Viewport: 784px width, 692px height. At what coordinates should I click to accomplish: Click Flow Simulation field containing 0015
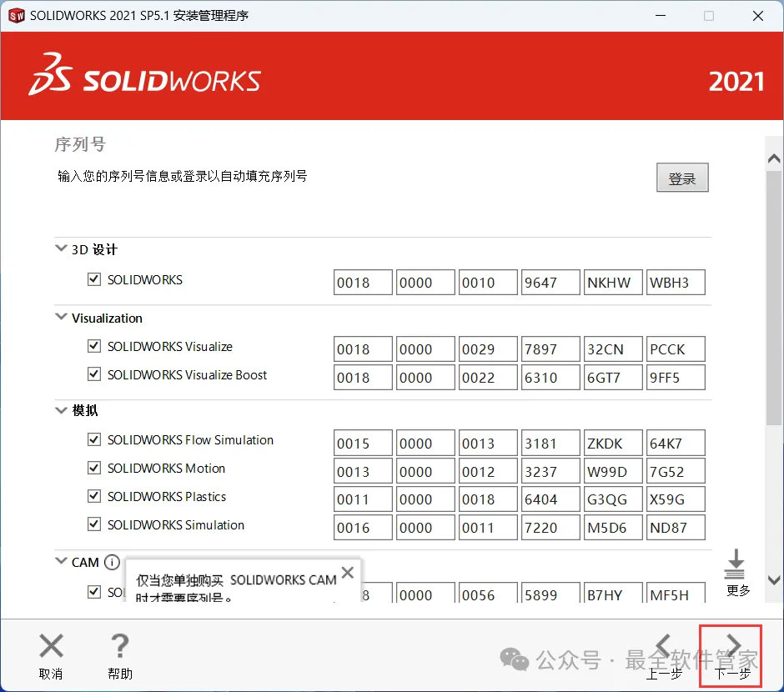click(363, 443)
